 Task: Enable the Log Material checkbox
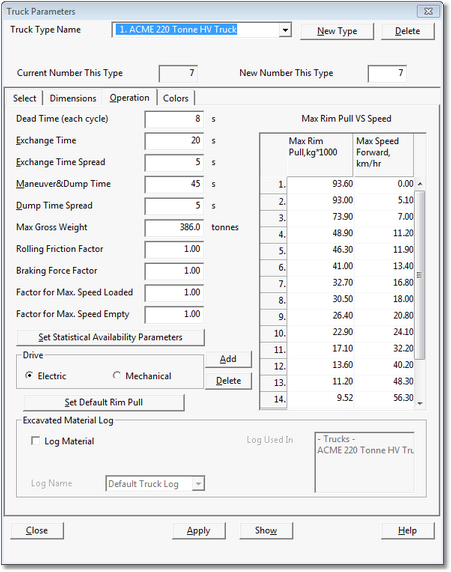(x=36, y=441)
